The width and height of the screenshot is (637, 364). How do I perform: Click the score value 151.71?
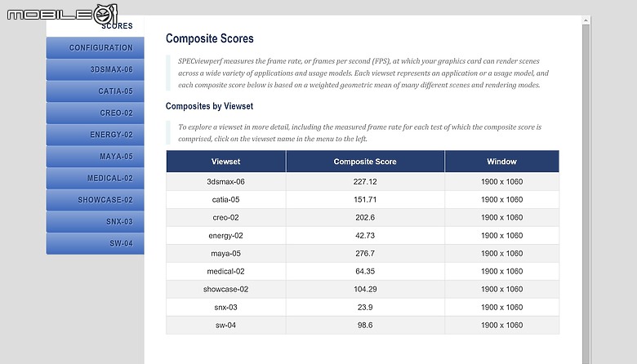click(365, 200)
